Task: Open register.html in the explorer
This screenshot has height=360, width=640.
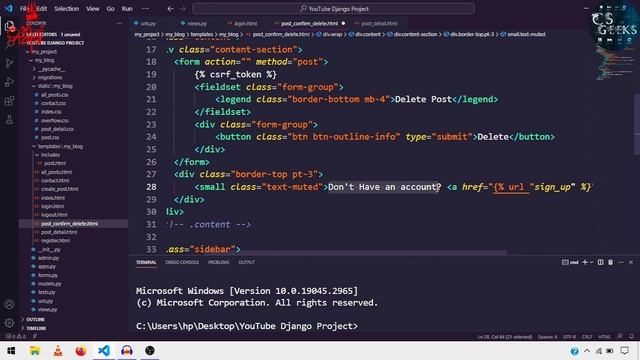Action: point(55,240)
